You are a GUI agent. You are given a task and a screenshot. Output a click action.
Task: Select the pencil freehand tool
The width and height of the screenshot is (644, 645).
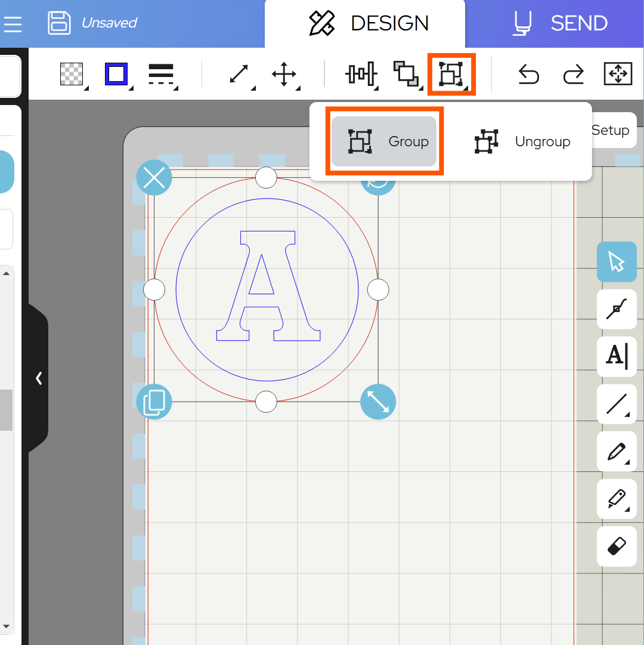click(x=617, y=452)
